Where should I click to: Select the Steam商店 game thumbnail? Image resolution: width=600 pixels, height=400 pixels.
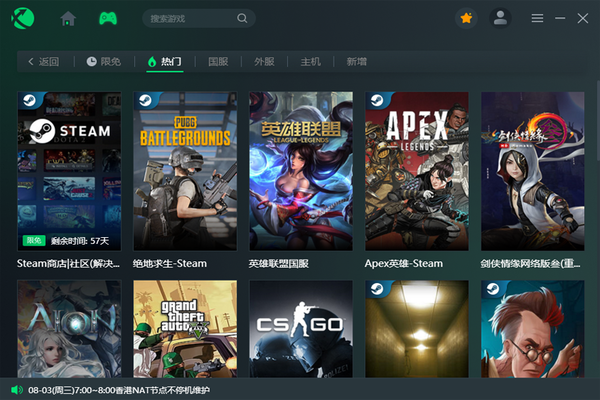tap(69, 171)
